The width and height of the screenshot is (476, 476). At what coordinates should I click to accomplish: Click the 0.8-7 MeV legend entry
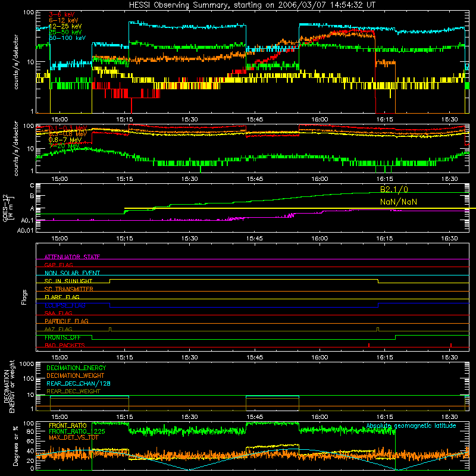[x=65, y=140]
